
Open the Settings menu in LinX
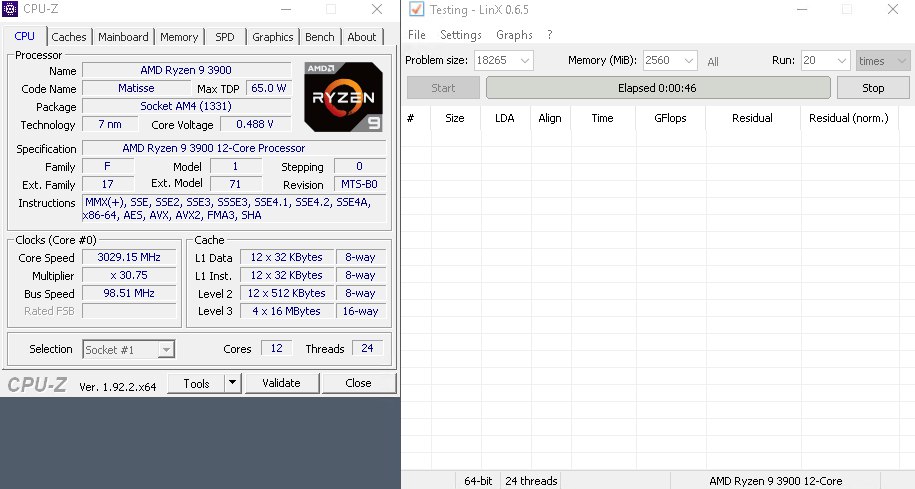[460, 35]
